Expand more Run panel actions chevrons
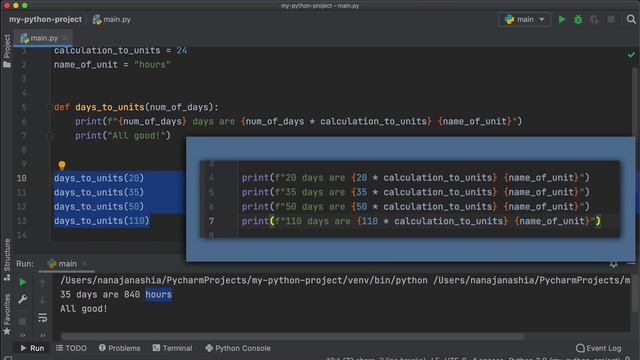Image resolution: width=640 pixels, height=360 pixels. (x=22, y=335)
